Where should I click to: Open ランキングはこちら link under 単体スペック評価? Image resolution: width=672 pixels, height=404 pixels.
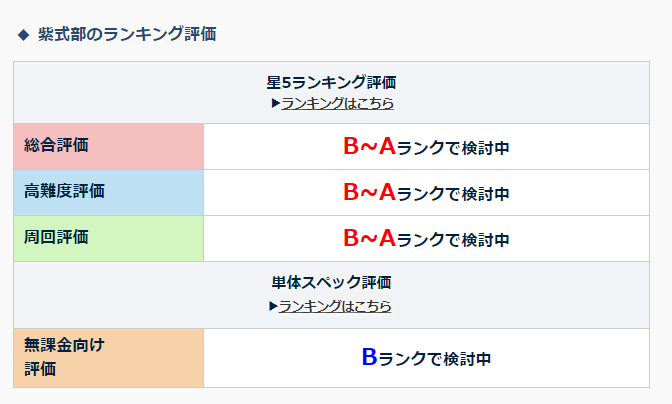click(x=335, y=306)
